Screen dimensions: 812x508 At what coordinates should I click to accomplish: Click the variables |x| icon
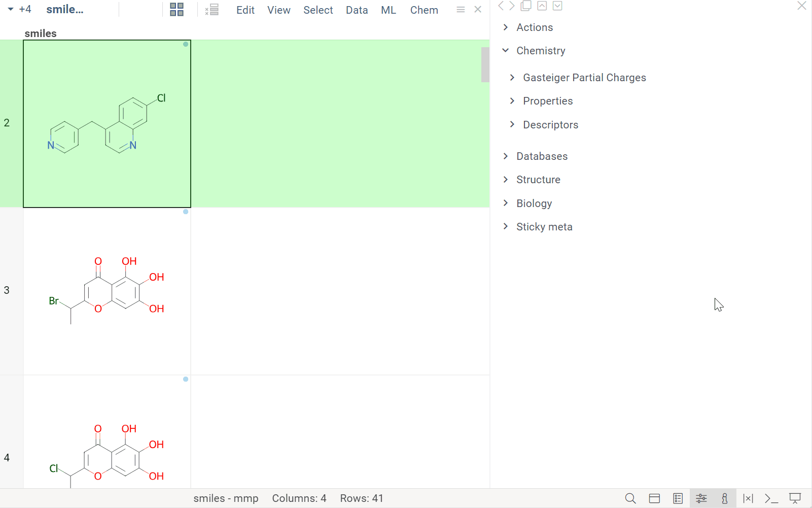coord(748,498)
